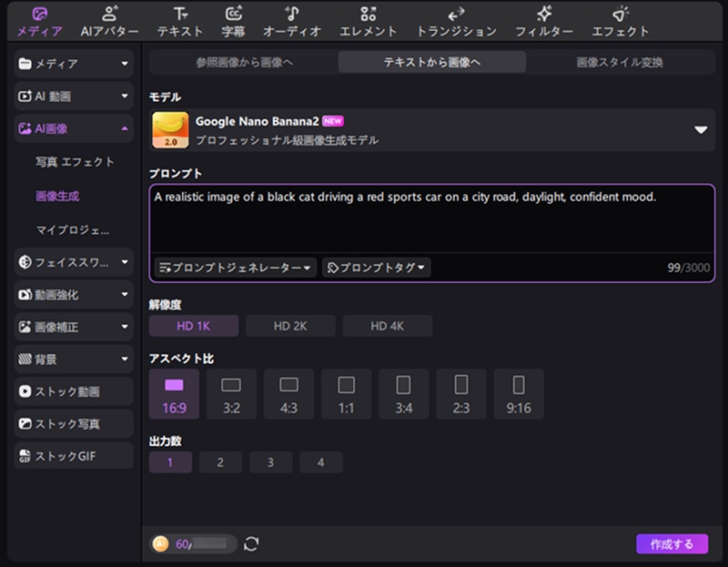Set output count to 4
728x567 pixels.
(318, 462)
